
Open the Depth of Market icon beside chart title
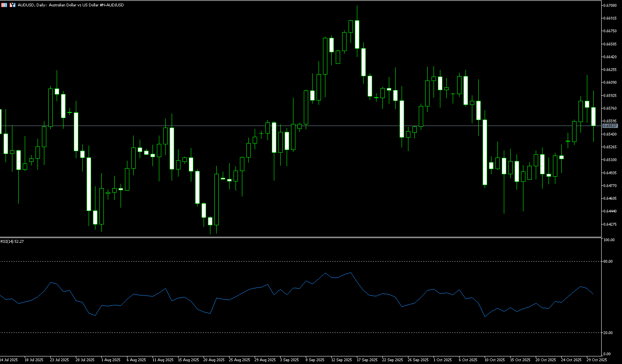click(x=12, y=5)
